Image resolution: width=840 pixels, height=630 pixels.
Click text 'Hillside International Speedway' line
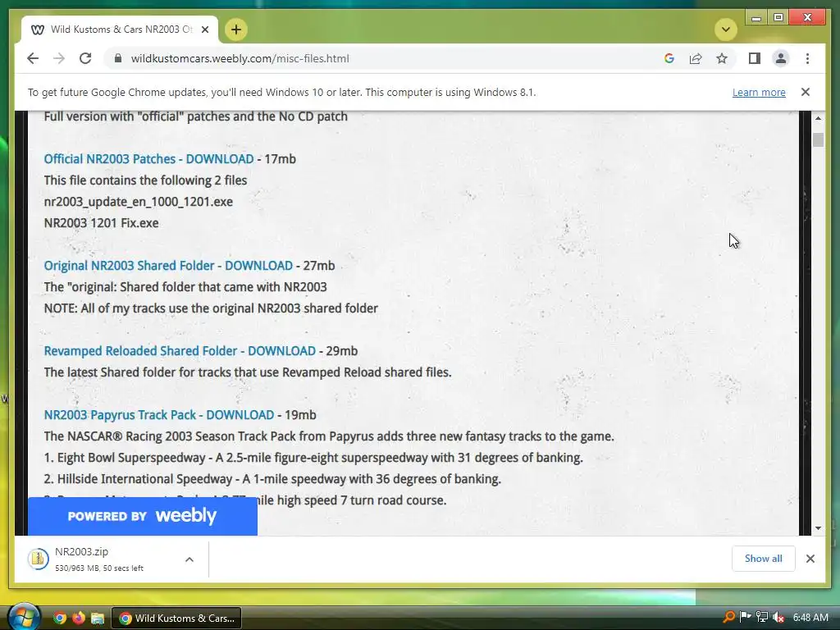point(272,479)
